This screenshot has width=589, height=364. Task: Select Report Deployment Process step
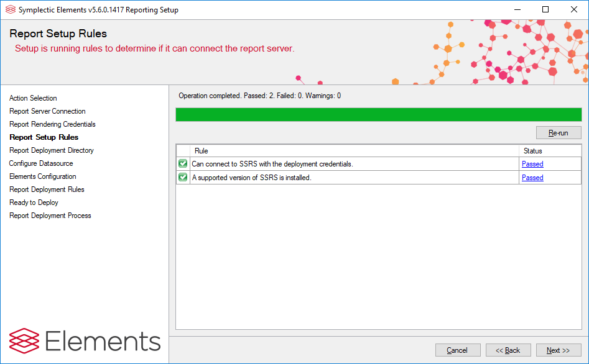click(x=50, y=216)
